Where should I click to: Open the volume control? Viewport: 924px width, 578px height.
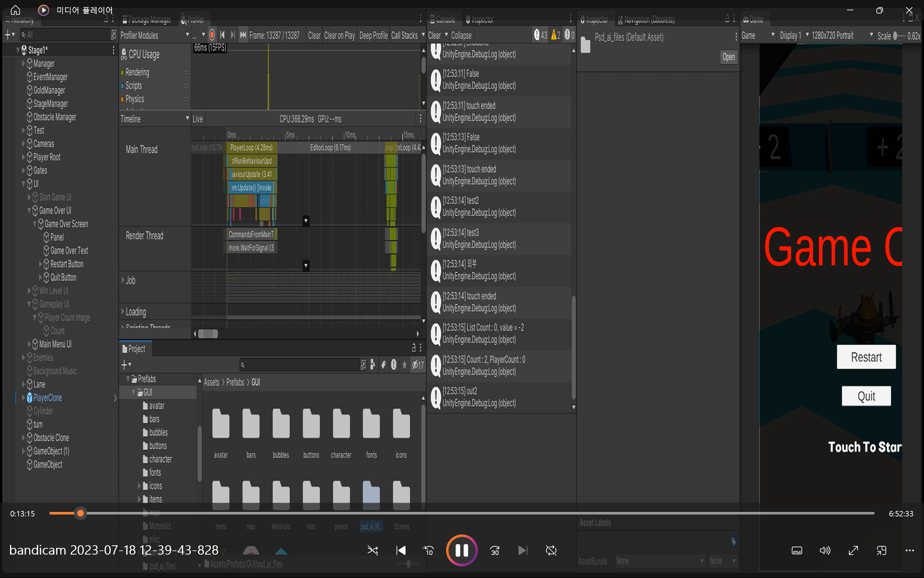pos(825,550)
